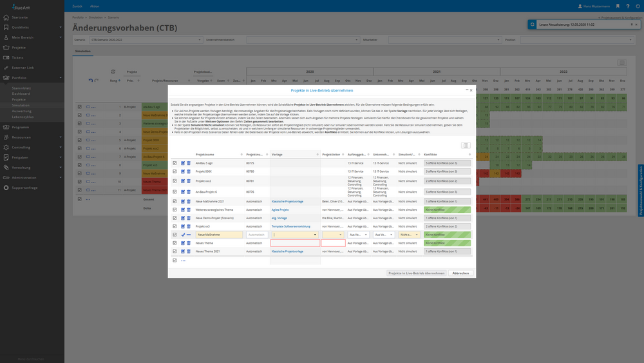644x363 pixels.
Task: Open the Klassische Projektvorlage link for Neue Maßnahme 2021
Action: pyautogui.click(x=287, y=201)
